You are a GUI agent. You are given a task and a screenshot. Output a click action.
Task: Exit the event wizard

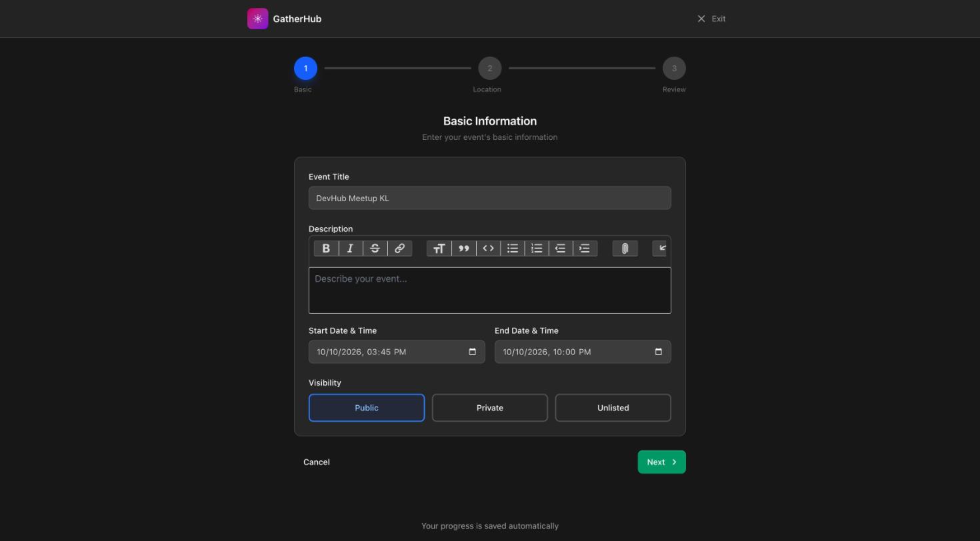[711, 19]
